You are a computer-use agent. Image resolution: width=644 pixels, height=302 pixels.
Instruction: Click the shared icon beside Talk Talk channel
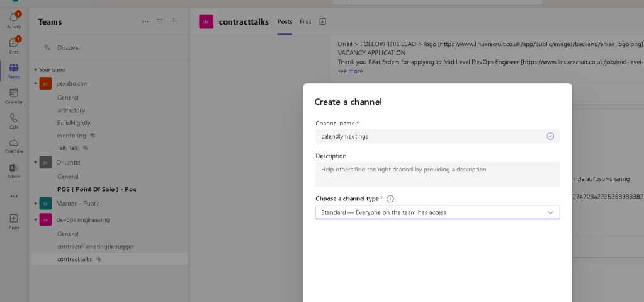(x=86, y=148)
